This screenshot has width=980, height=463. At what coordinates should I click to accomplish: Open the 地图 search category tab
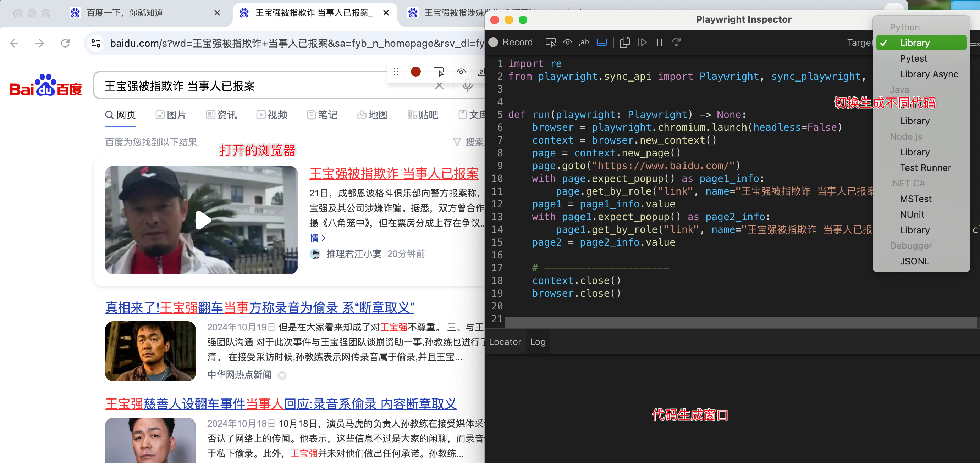(x=373, y=115)
